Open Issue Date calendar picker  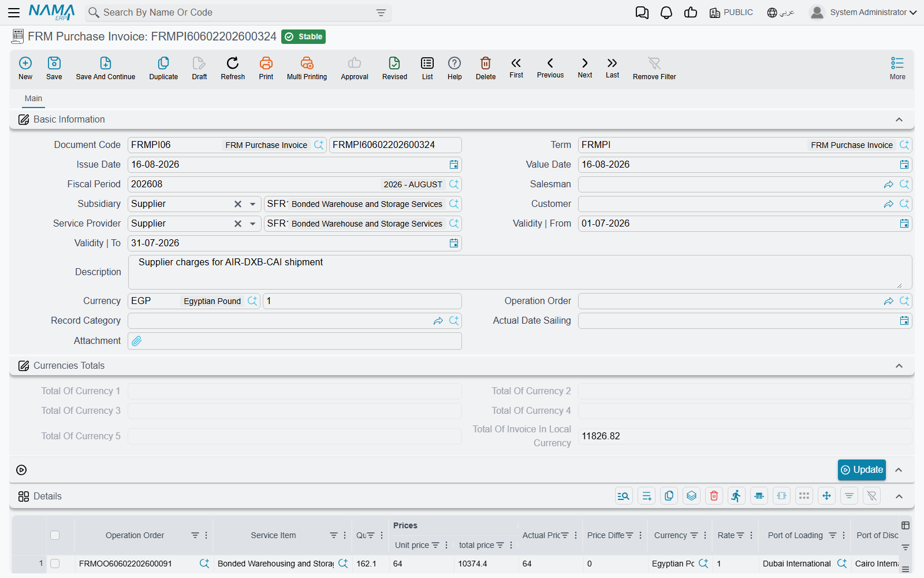pos(454,165)
